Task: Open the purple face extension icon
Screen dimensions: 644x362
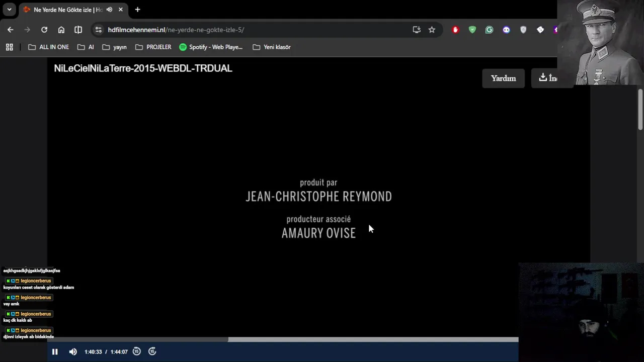Action: coord(506,30)
